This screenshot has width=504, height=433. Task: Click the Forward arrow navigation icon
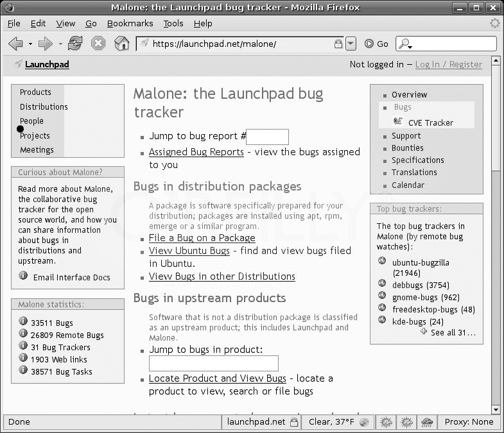(x=46, y=44)
